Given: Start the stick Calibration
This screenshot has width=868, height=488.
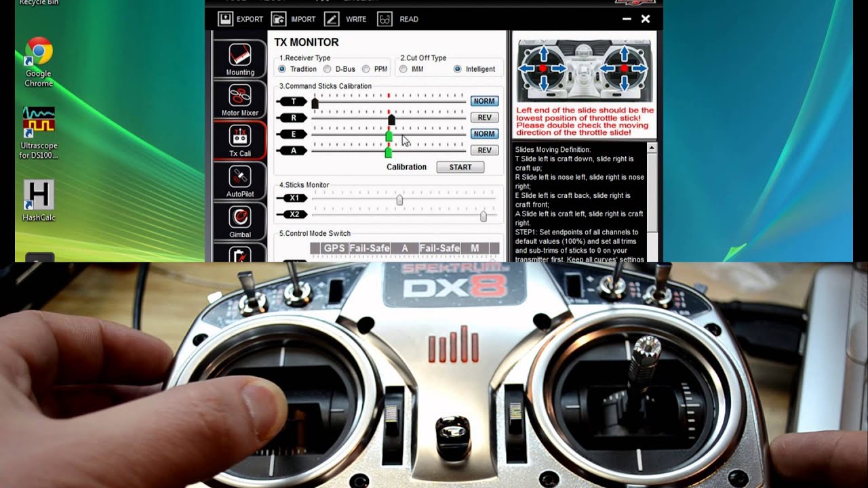Looking at the screenshot, I should click(460, 167).
